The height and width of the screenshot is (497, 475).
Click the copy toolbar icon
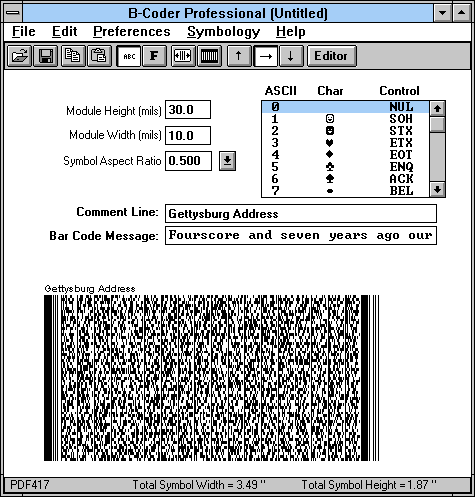tap(72, 56)
